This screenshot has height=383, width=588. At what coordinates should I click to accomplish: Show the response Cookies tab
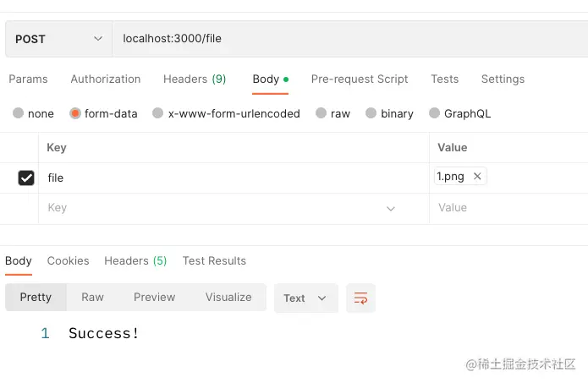pyautogui.click(x=69, y=260)
